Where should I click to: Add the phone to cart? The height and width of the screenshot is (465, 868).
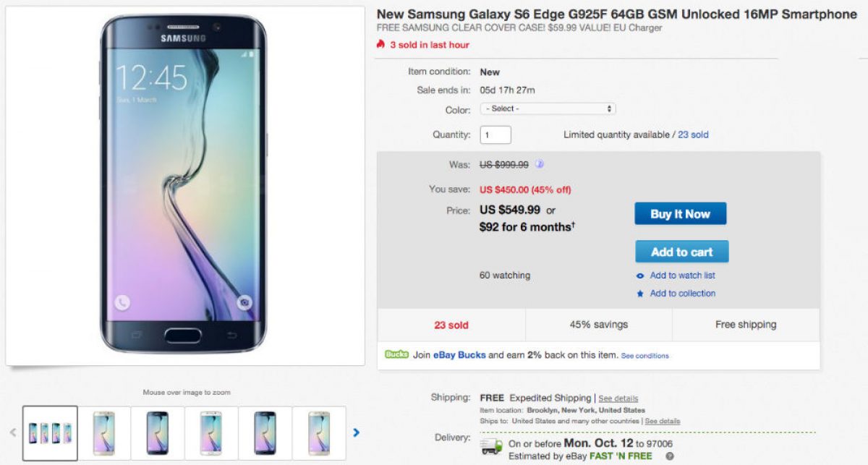pos(681,251)
